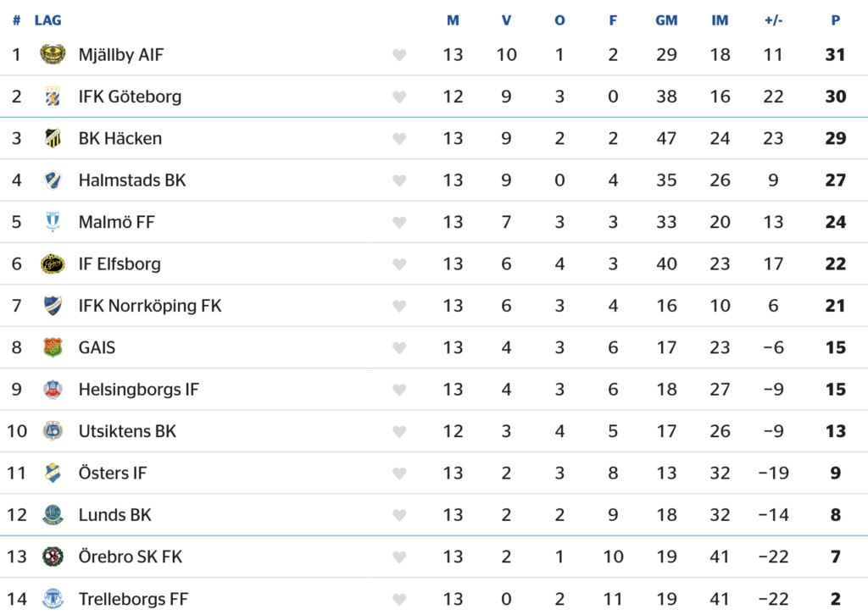
Task: Open the Mjällby AIF club crest
Action: click(53, 54)
